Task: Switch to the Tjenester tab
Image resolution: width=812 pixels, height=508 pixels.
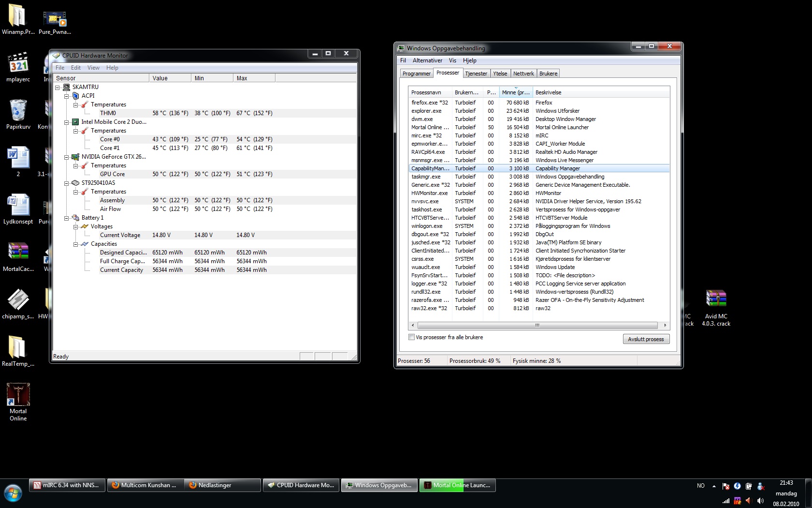Action: pyautogui.click(x=476, y=74)
